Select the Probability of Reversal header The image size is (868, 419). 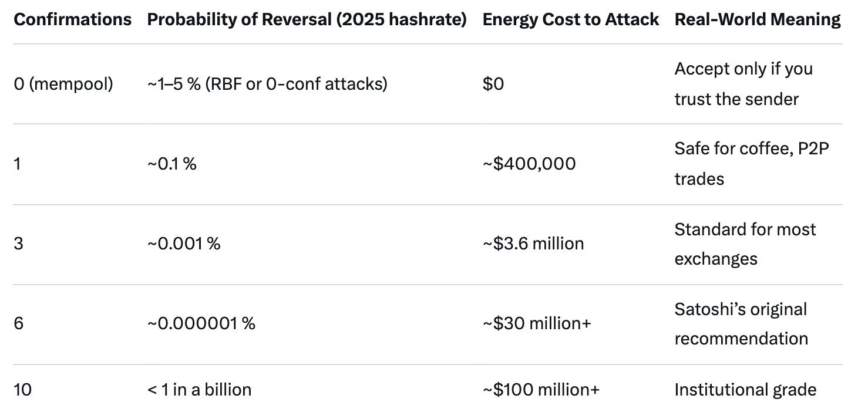(307, 19)
